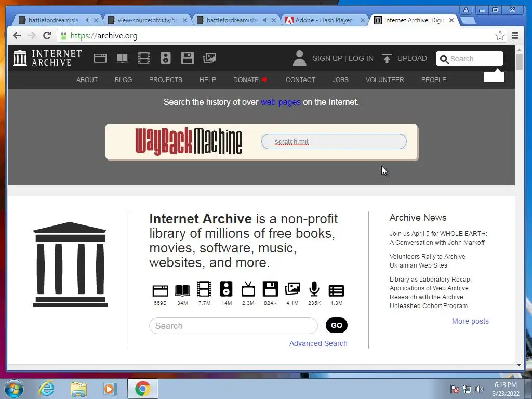
Task: Click the browser back arrow
Action: pos(17,36)
